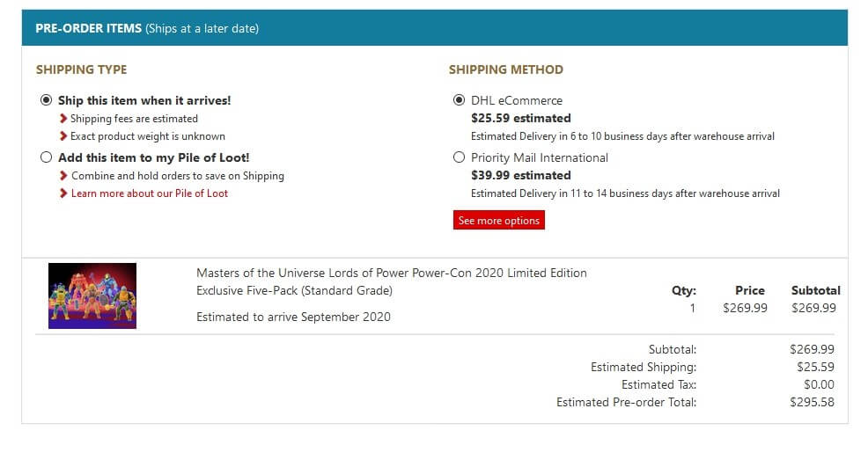Click red chevron beside 'Shipping fees are estimated'
The image size is (868, 467).
coord(63,119)
